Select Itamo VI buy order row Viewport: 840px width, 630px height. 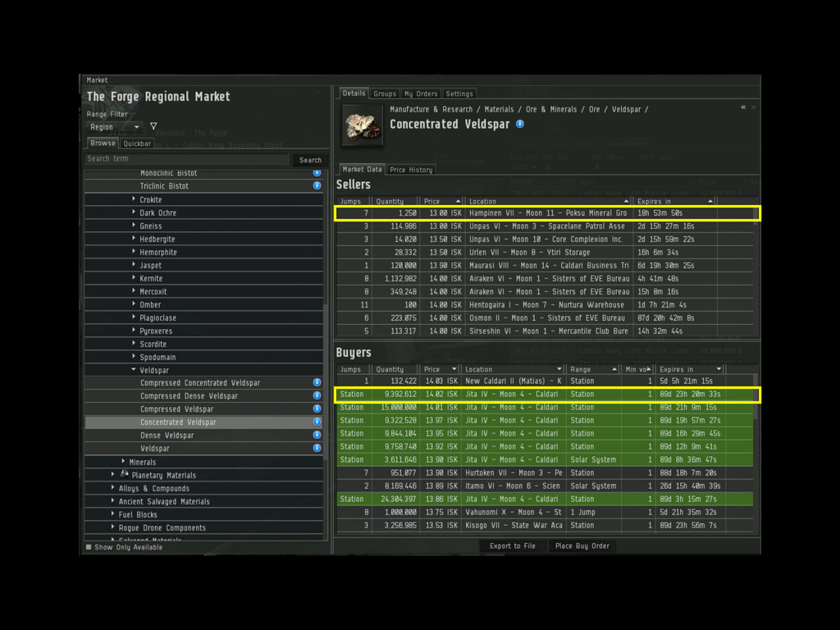pos(545,486)
